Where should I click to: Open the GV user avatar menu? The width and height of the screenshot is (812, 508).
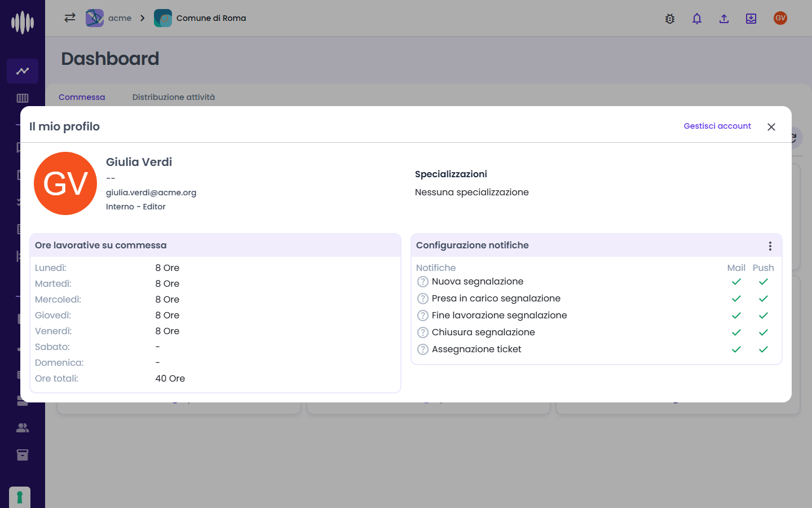pos(780,18)
